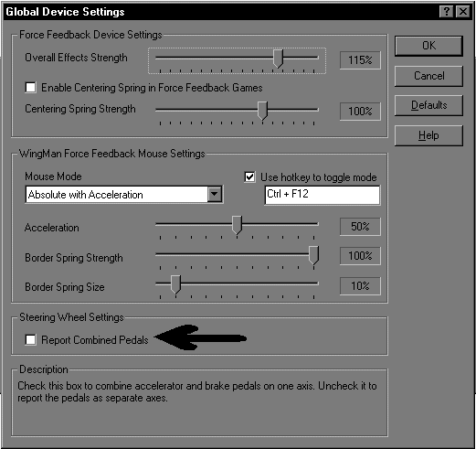Uncheck Use hotkey to toggle mode
This screenshot has width=476, height=449.
point(249,177)
